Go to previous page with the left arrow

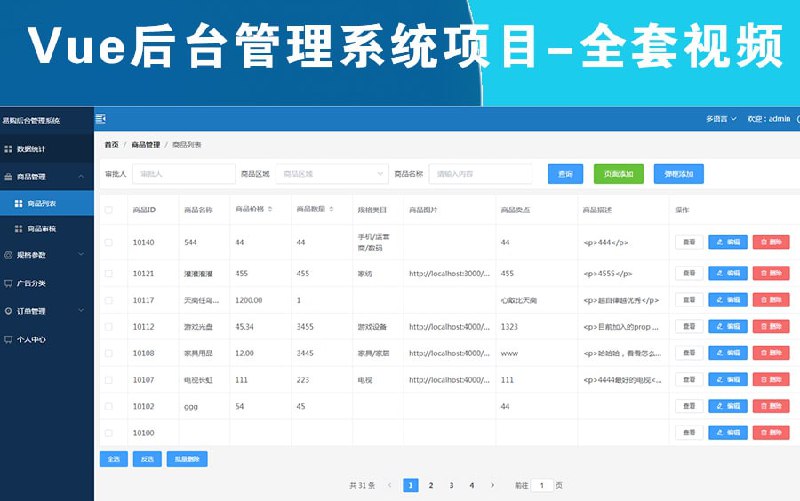click(390, 485)
